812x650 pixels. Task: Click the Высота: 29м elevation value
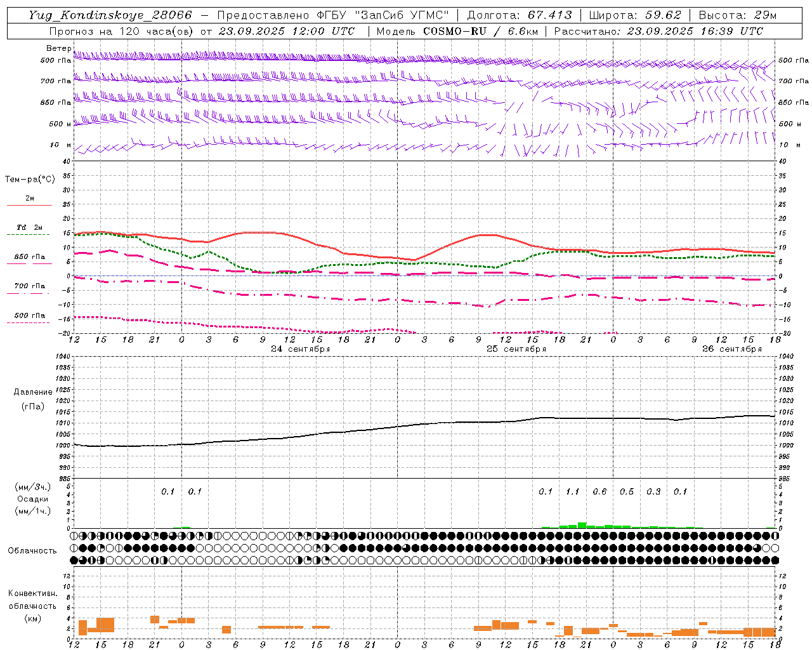[x=738, y=15]
